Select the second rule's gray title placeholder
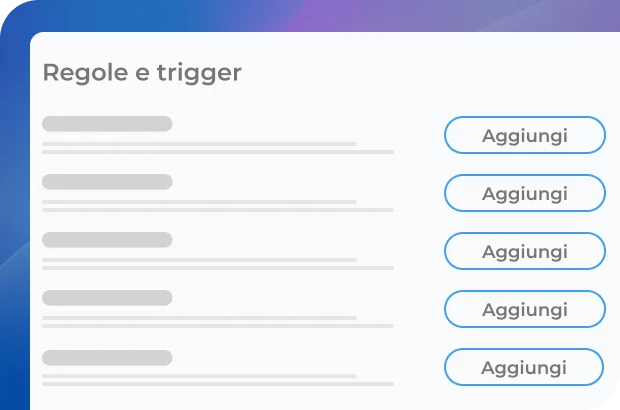Viewport: 620px width, 410px height. pyautogui.click(x=107, y=182)
